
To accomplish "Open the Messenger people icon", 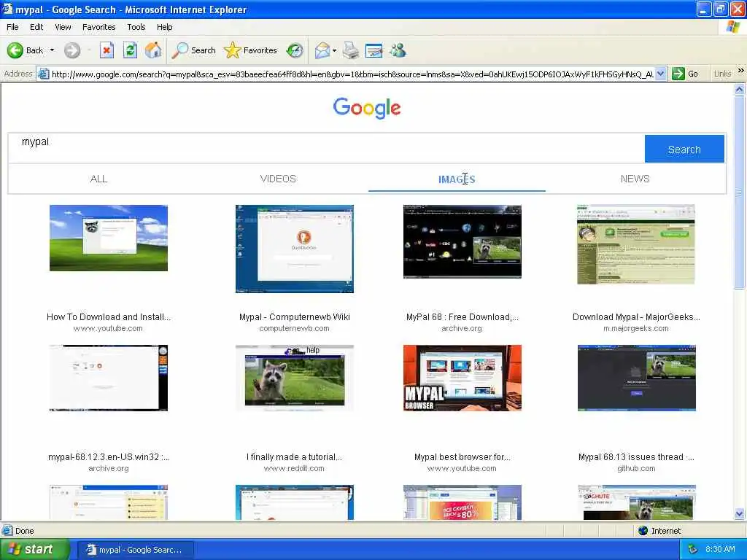I will (x=398, y=50).
